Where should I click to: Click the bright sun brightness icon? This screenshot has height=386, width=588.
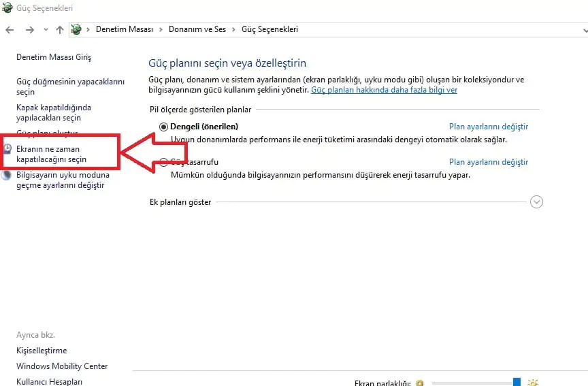(x=533, y=383)
